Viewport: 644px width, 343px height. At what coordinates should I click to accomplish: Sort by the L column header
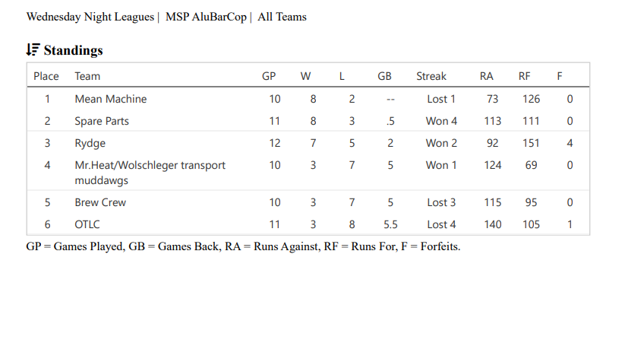343,76
